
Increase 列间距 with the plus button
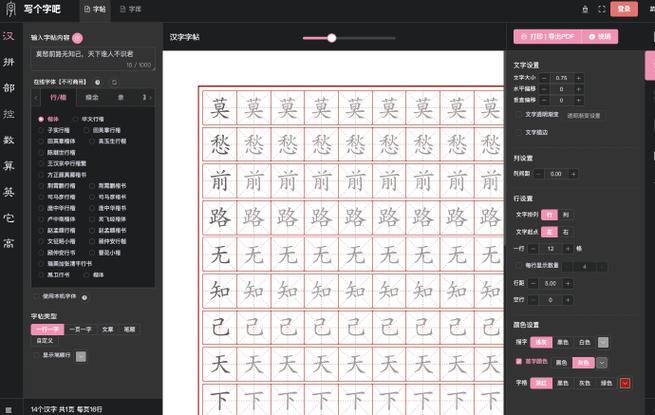pyautogui.click(x=573, y=174)
